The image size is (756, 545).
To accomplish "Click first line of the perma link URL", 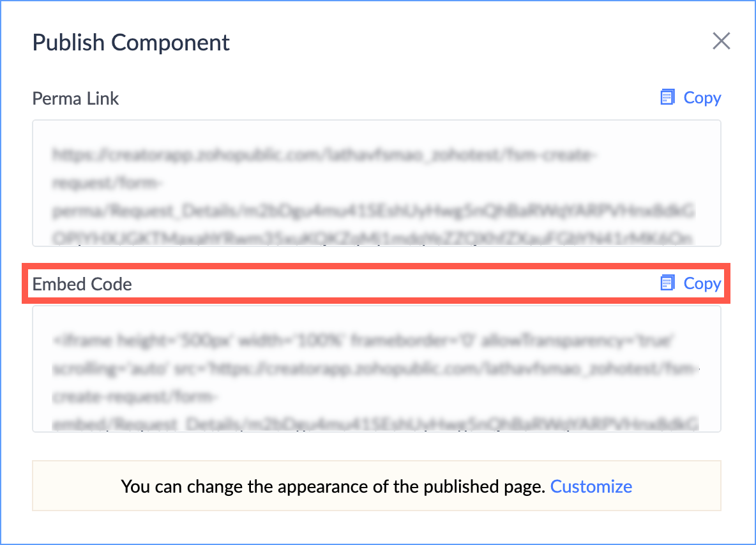I will click(x=324, y=155).
